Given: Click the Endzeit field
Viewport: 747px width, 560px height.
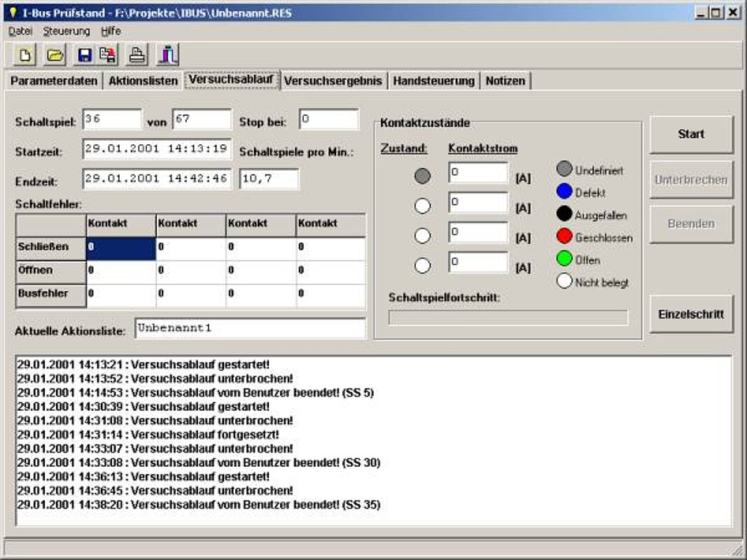Looking at the screenshot, I should (157, 179).
